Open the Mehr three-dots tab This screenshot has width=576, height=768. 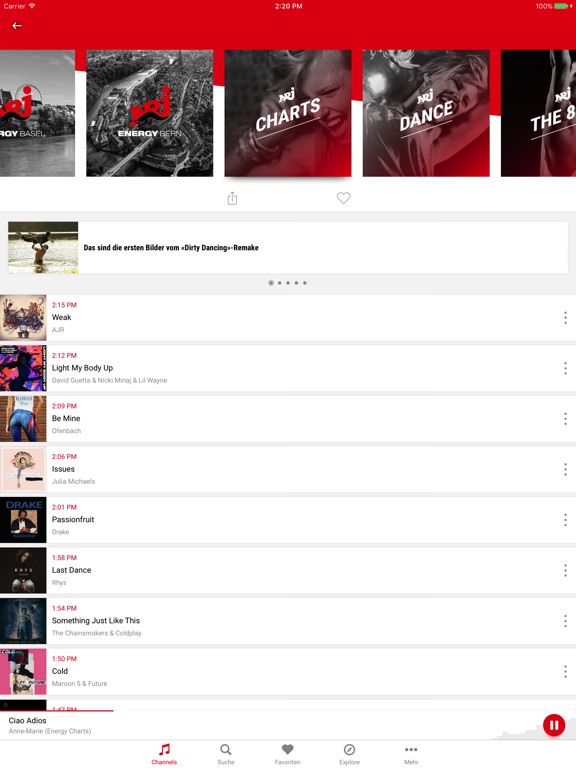(411, 754)
